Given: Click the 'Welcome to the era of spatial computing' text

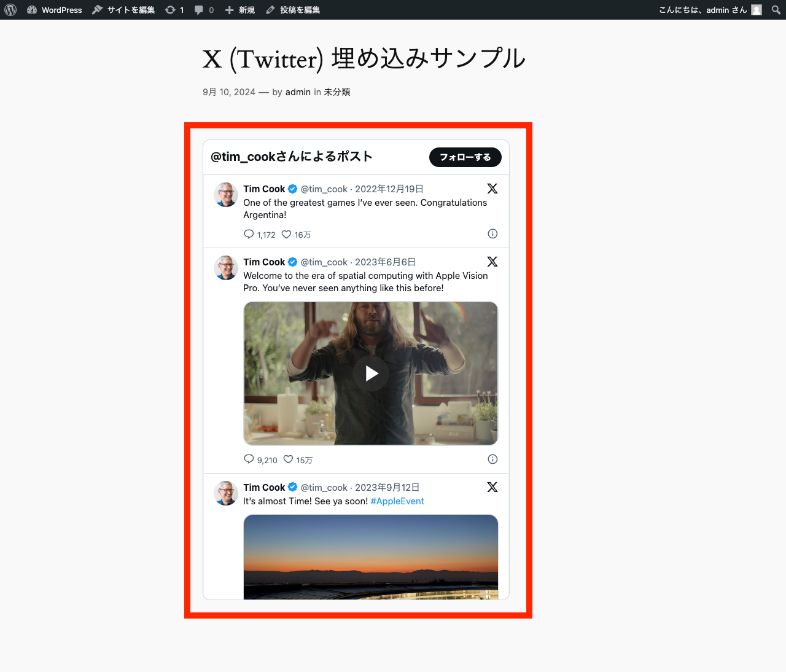Looking at the screenshot, I should pyautogui.click(x=366, y=282).
